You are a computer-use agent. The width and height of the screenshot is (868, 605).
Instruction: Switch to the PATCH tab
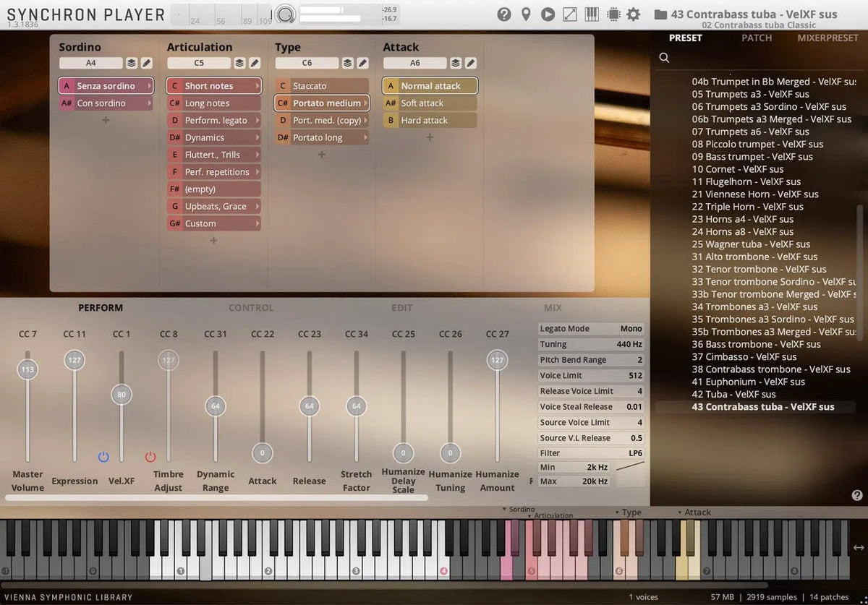(x=757, y=38)
